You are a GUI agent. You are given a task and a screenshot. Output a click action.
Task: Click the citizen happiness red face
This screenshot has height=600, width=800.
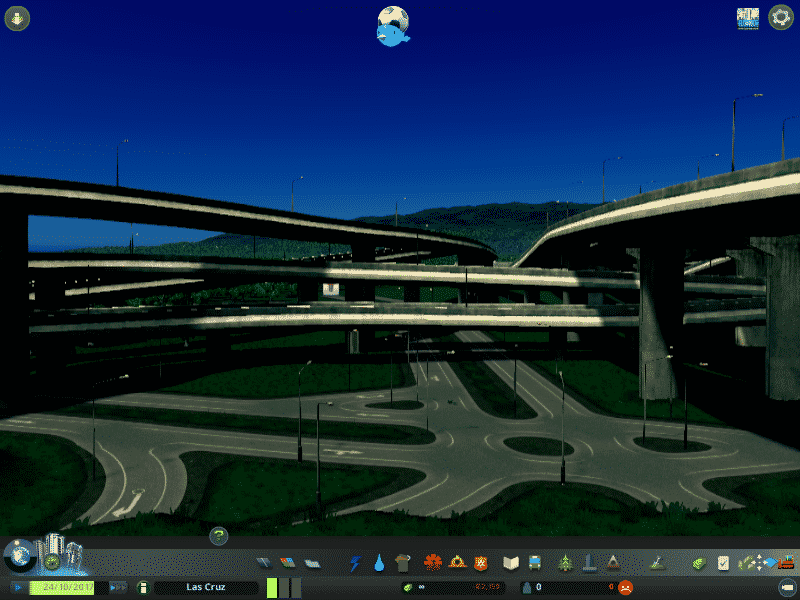pyautogui.click(x=625, y=588)
